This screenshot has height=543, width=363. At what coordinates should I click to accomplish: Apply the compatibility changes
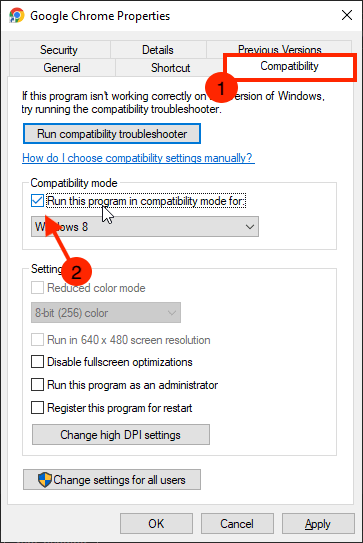pyautogui.click(x=318, y=524)
